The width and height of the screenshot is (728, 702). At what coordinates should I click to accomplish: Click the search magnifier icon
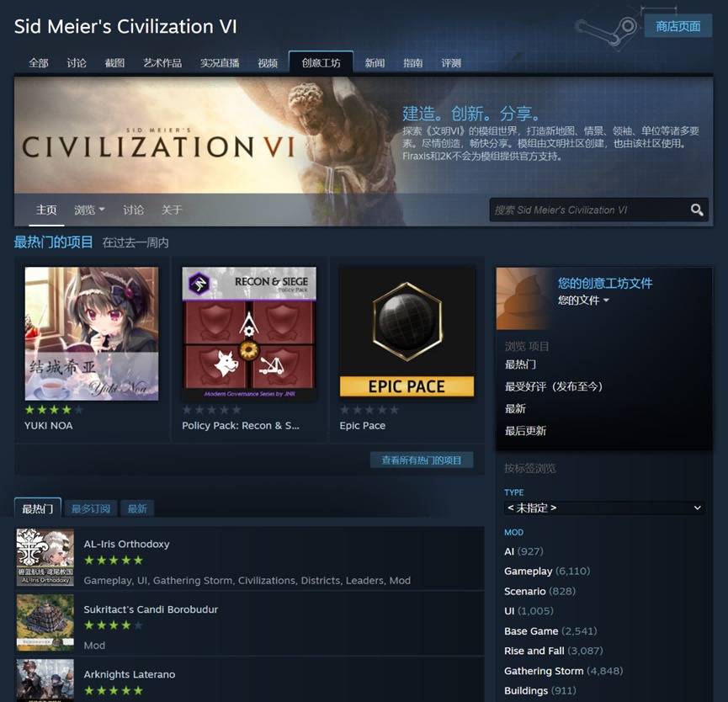pyautogui.click(x=696, y=210)
